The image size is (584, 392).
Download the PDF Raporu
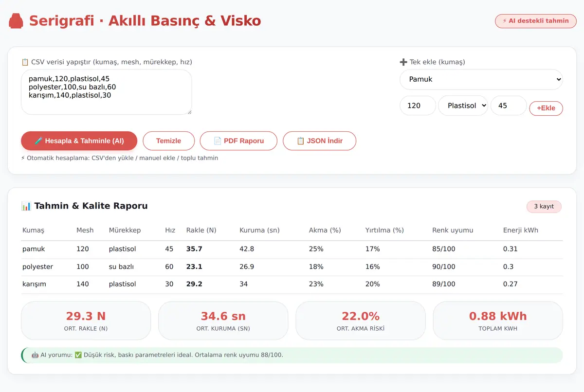[238, 141]
